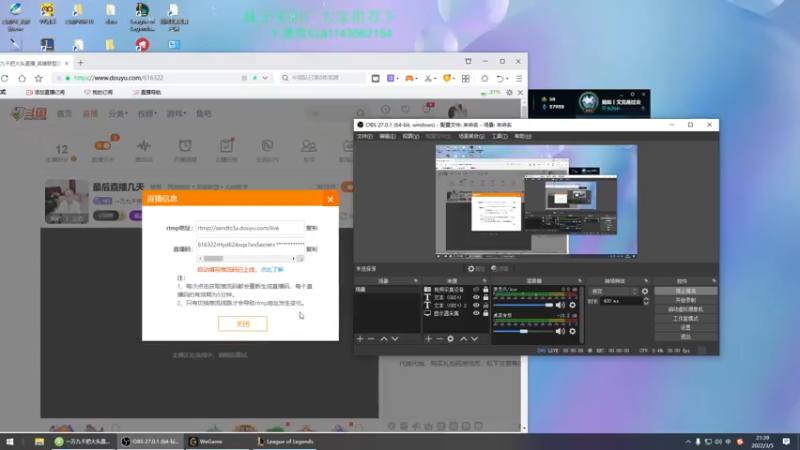The width and height of the screenshot is (800, 450).
Task: Open microphone channel settings gear in mixer
Action: 572,305
